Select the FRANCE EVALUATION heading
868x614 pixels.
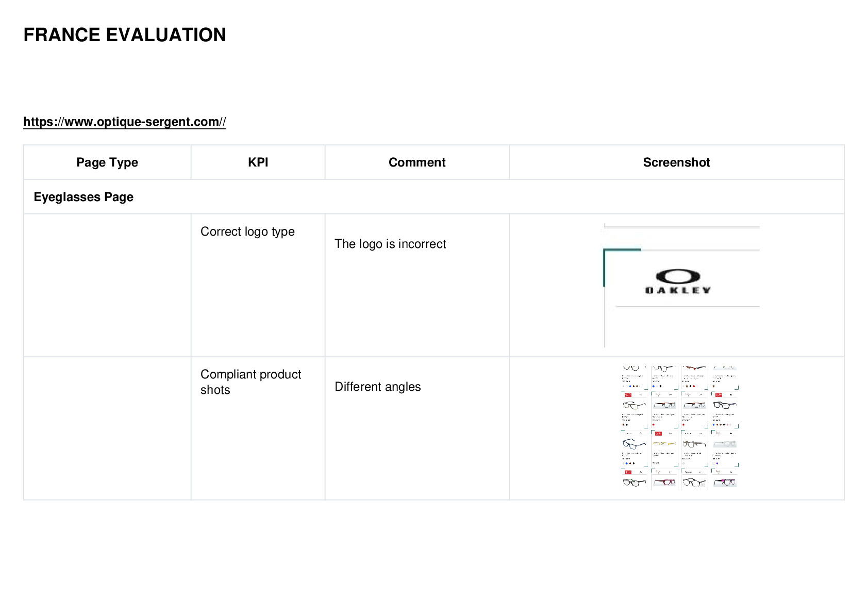point(125,35)
